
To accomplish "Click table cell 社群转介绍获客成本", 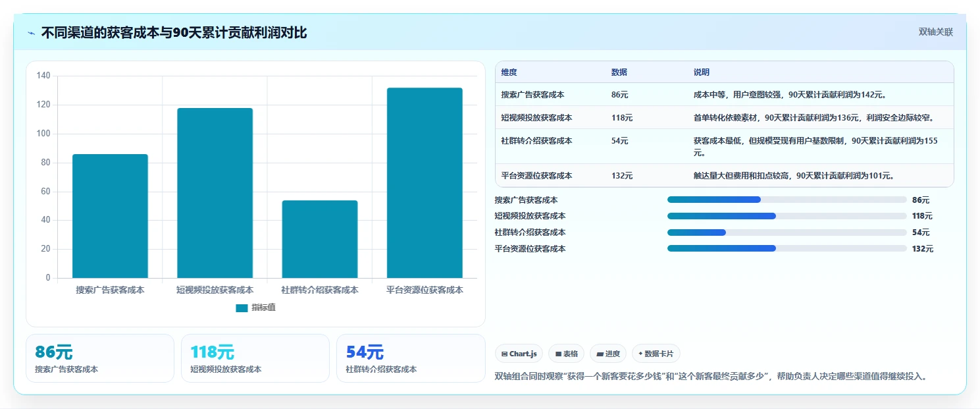I will point(536,141).
